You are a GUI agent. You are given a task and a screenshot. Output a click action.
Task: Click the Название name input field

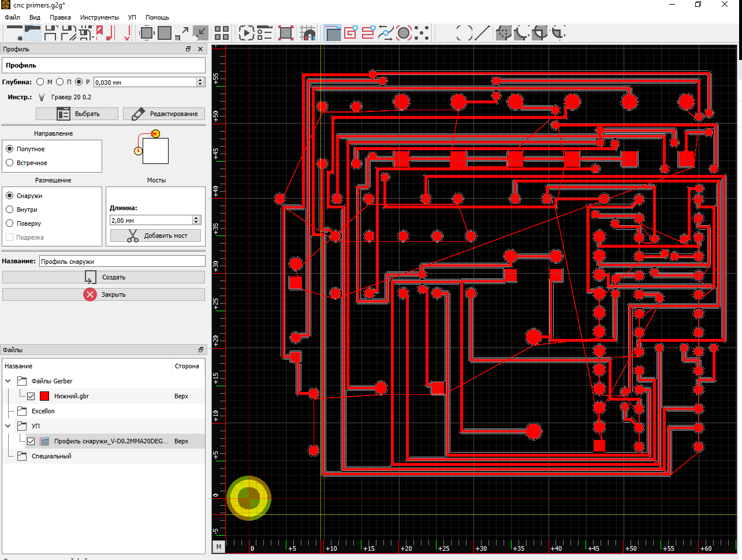pyautogui.click(x=122, y=262)
